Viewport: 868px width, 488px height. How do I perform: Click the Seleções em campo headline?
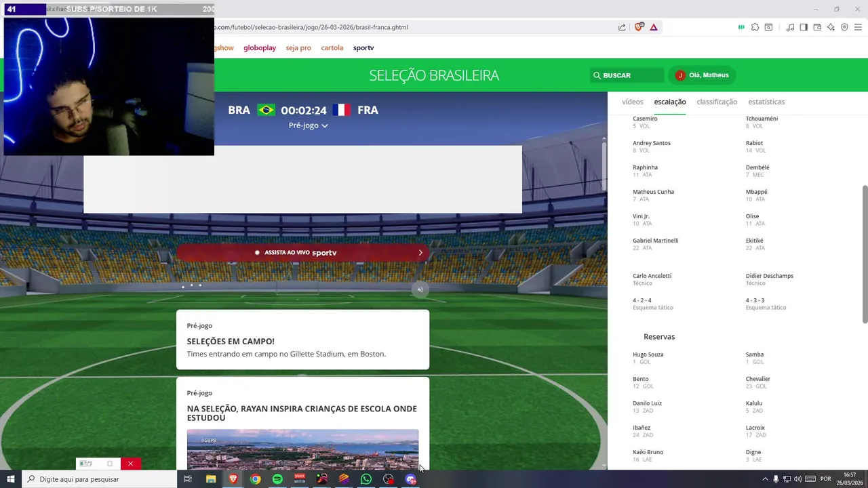pyautogui.click(x=231, y=342)
